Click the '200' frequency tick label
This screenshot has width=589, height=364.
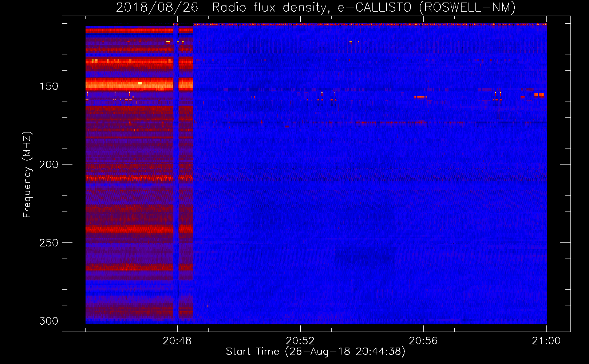(49, 165)
